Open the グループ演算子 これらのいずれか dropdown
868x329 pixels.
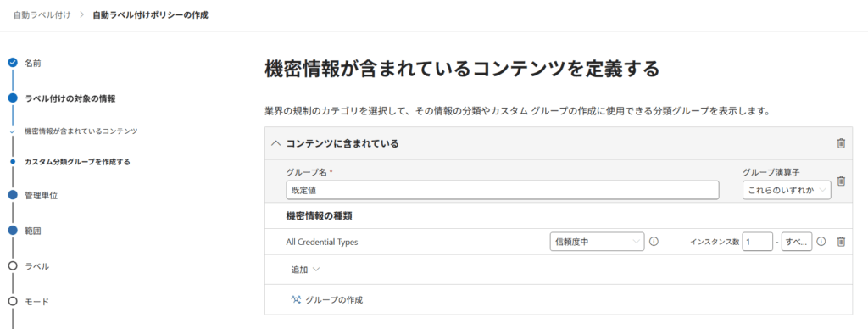[787, 190]
